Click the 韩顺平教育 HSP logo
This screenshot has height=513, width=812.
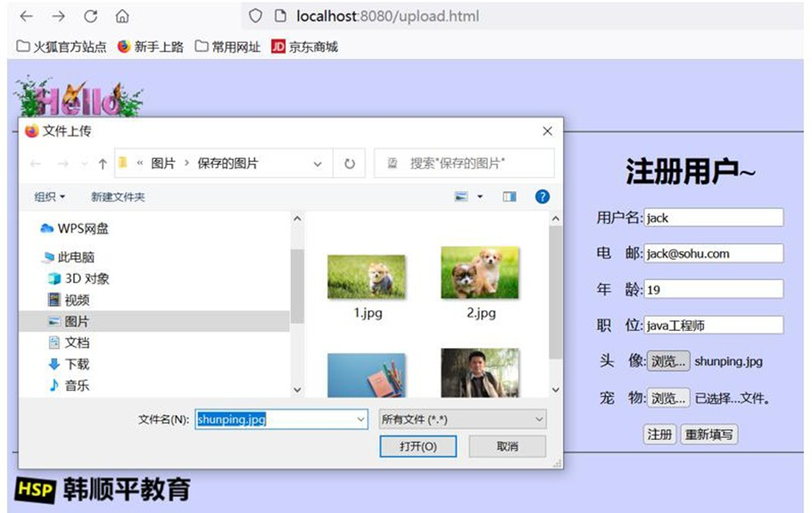(103, 489)
